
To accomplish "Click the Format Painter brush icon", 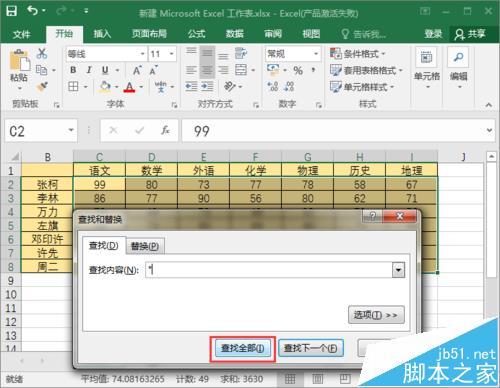I will click(42, 87).
